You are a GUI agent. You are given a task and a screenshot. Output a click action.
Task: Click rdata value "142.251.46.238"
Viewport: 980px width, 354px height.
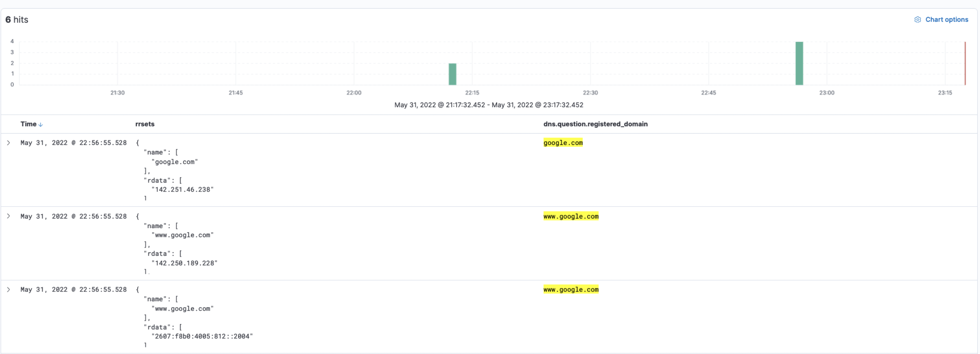click(183, 190)
